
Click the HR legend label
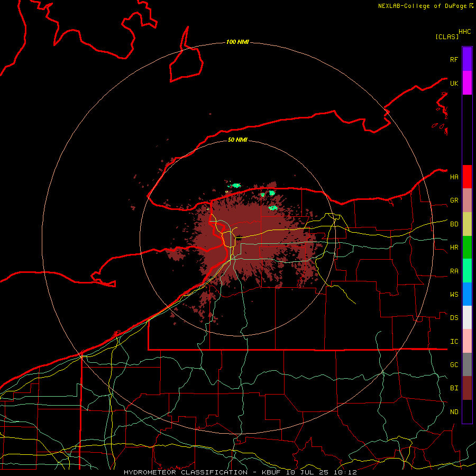(454, 248)
